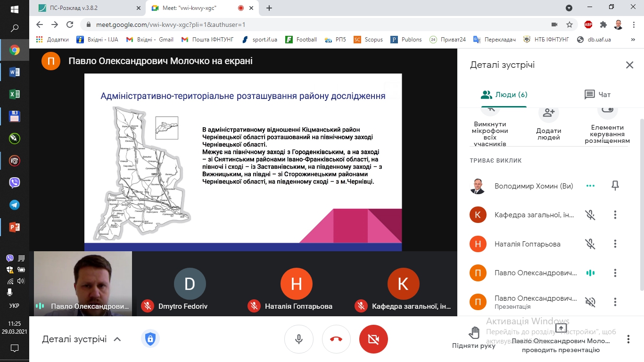Open the Перекладач bookmark
Viewport: 644px width, 362px height.
pyautogui.click(x=494, y=40)
